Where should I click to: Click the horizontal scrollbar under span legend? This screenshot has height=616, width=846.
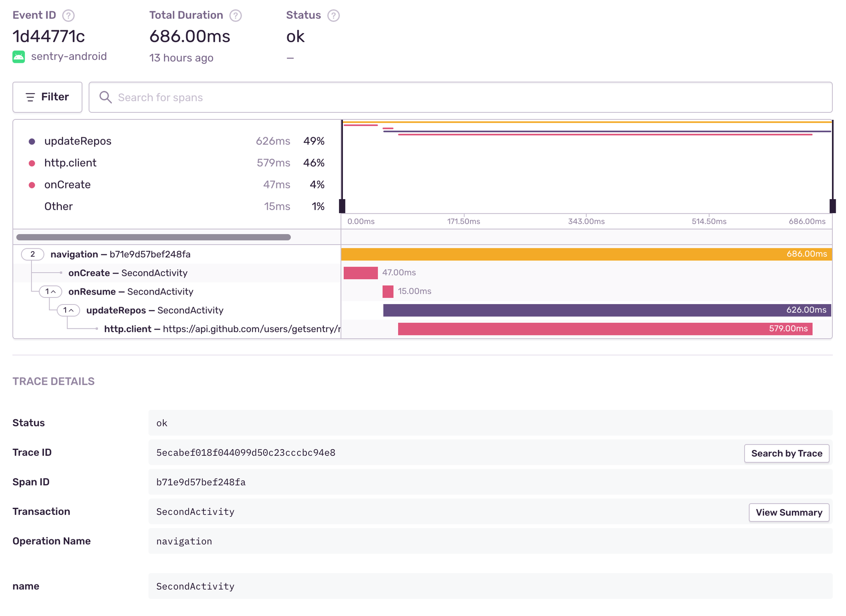tap(153, 237)
